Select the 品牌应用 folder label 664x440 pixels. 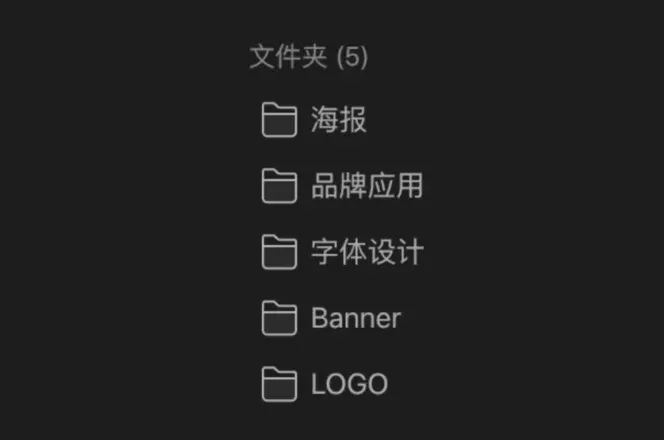coord(367,186)
